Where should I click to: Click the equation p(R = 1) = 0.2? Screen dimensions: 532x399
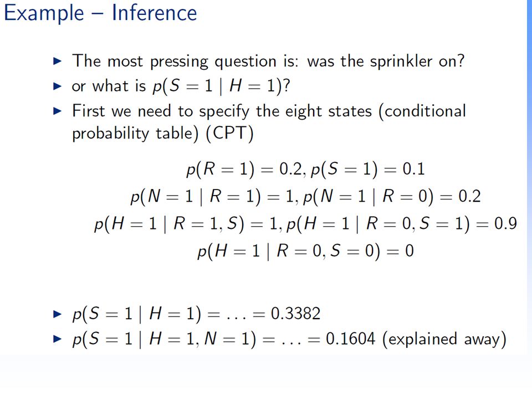click(x=244, y=169)
